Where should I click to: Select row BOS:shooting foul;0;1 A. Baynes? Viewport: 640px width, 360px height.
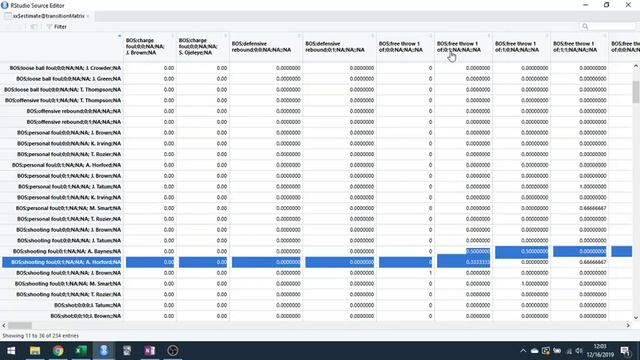pos(67,251)
